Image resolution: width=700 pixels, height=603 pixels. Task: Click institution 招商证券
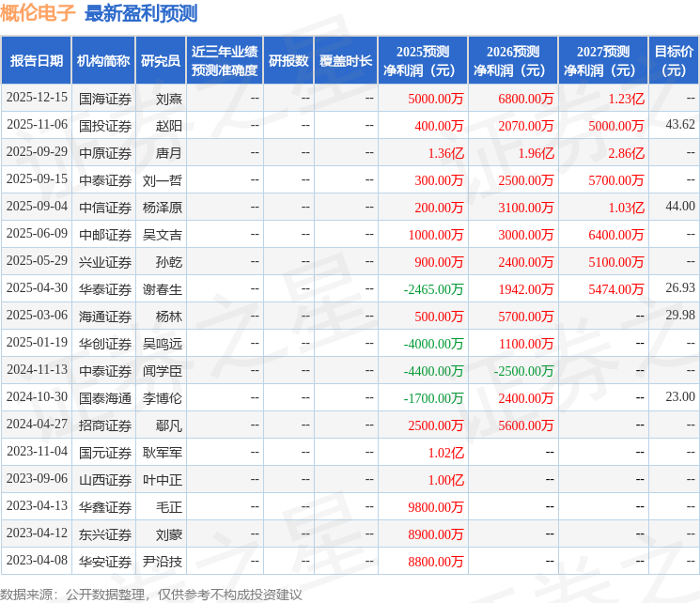click(x=105, y=425)
